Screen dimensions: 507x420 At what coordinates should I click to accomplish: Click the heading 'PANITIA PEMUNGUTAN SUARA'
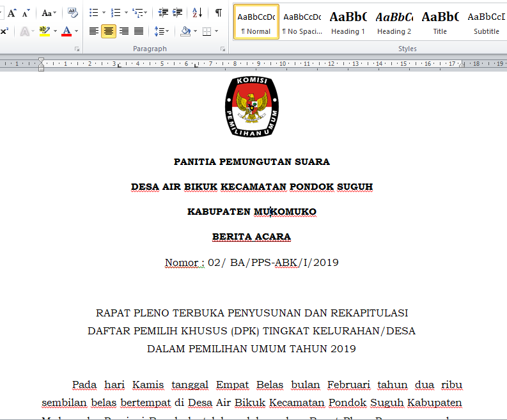[252, 162]
